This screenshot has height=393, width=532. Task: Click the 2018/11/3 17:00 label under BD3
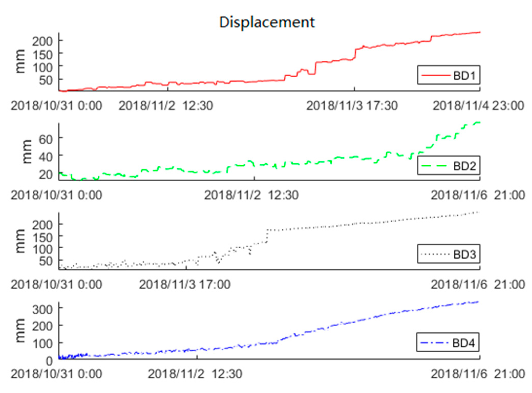tap(185, 284)
